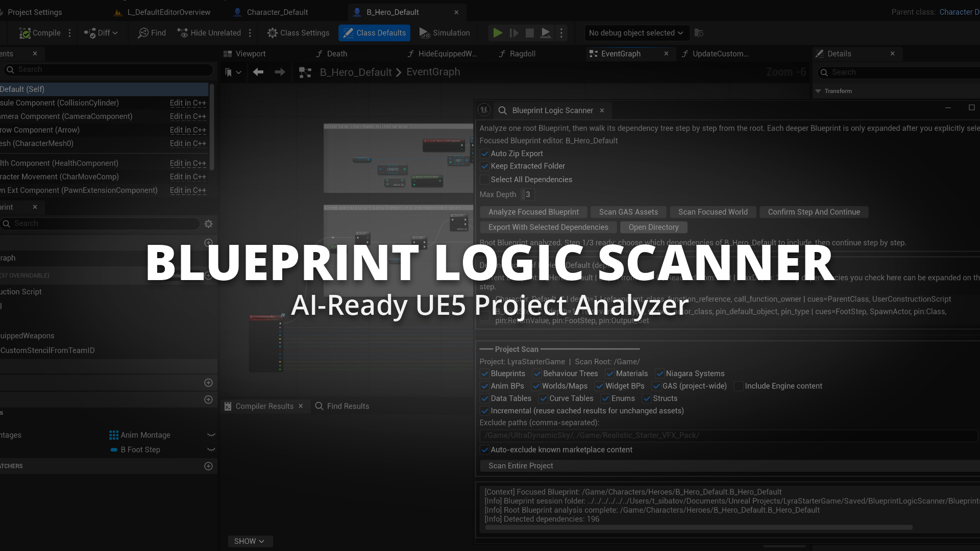Toggle Hide Unrelated nodes

(x=209, y=33)
